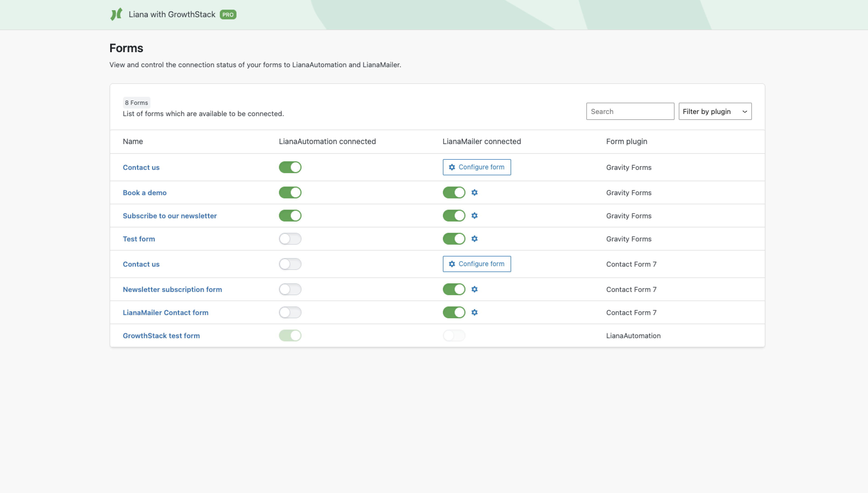Toggle LianaMailer for GrowthStack test form
The height and width of the screenshot is (493, 868).
click(x=454, y=335)
